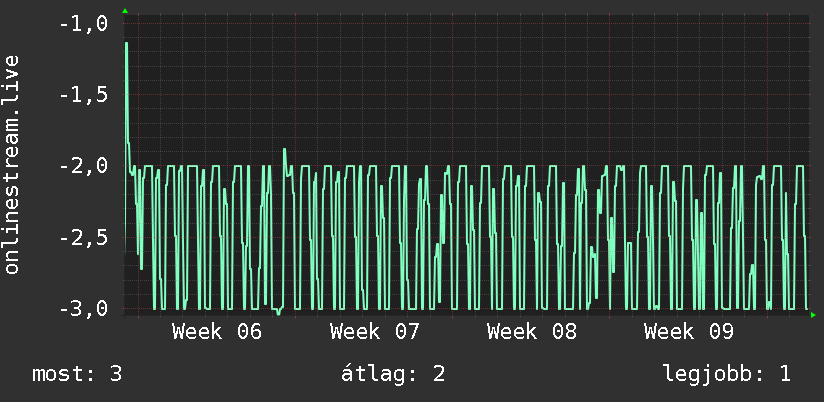This screenshot has width=824, height=402.
Task: Select the -3,0 y-axis value
Action: point(84,308)
